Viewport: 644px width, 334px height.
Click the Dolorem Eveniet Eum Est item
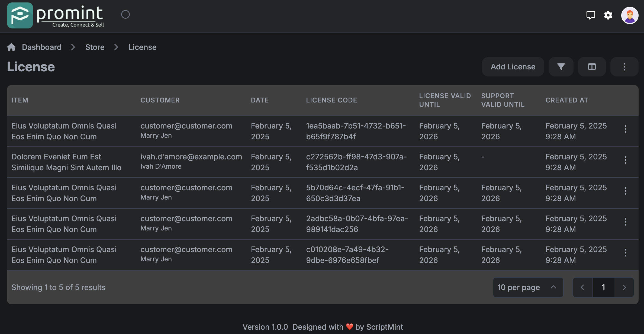tap(66, 162)
